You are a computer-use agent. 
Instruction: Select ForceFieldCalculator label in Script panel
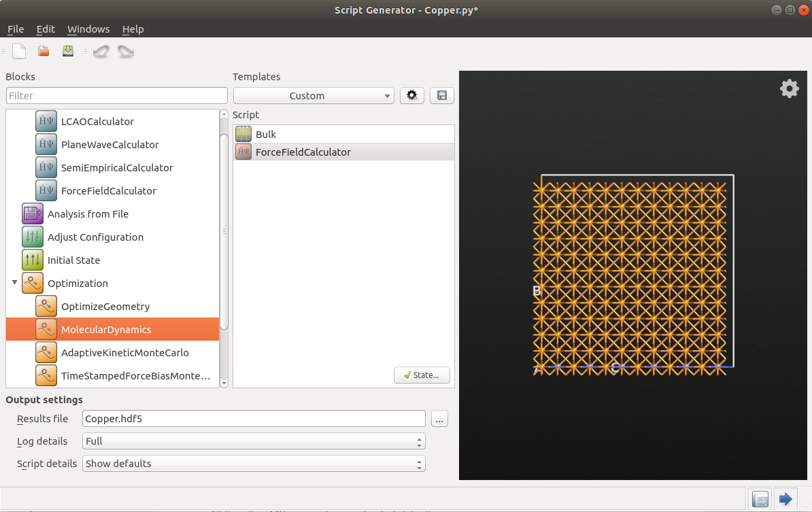coord(303,152)
